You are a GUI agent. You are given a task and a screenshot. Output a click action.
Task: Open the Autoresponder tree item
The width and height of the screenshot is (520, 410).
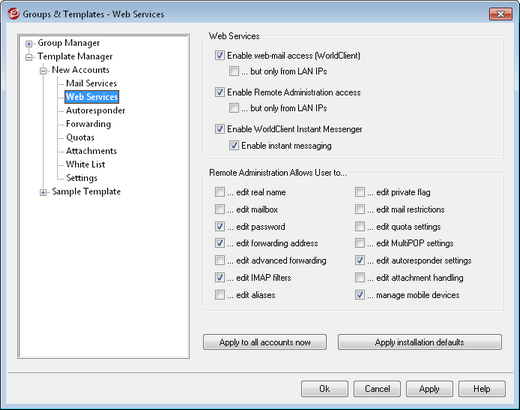(x=95, y=110)
